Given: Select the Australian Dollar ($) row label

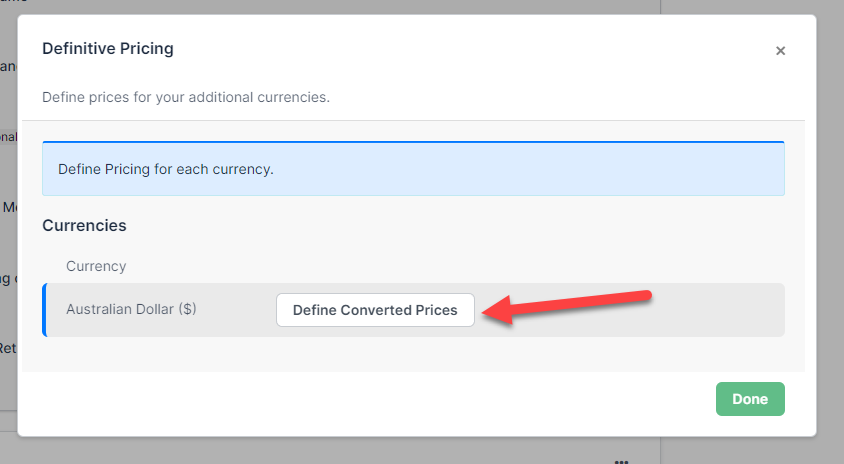Looking at the screenshot, I should click(131, 310).
